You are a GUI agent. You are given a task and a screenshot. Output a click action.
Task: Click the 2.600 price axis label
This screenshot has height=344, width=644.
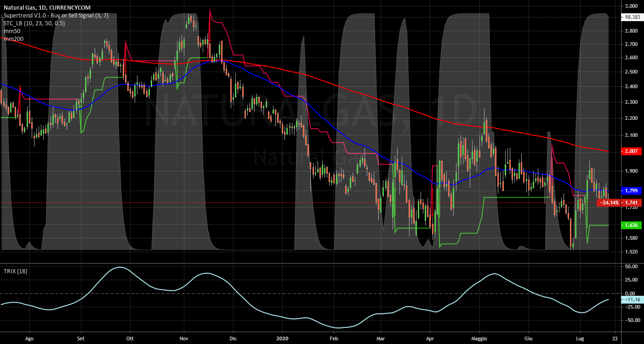pyautogui.click(x=631, y=58)
